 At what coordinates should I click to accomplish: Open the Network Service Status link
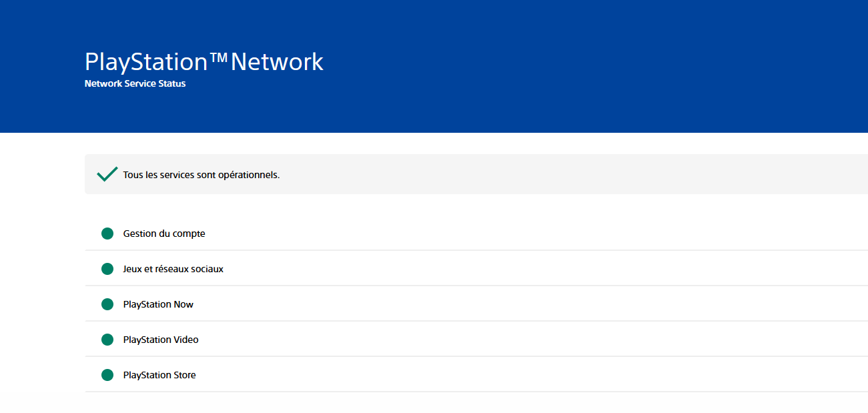(134, 83)
